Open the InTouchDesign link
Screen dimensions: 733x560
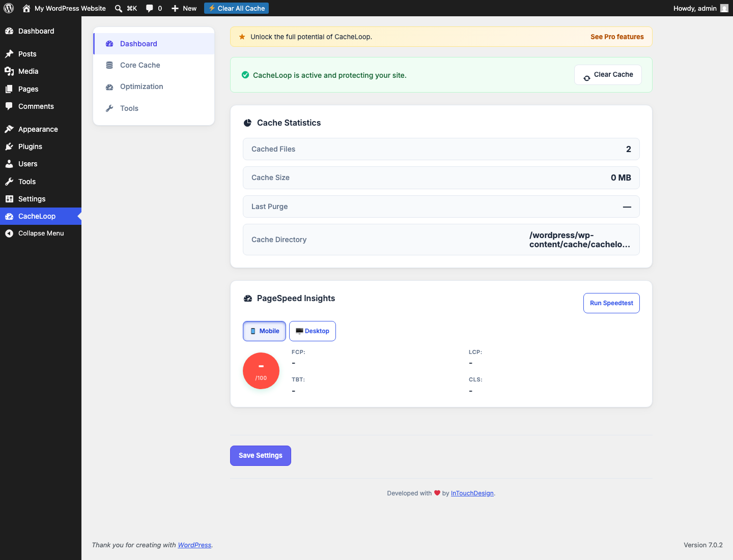pyautogui.click(x=472, y=493)
